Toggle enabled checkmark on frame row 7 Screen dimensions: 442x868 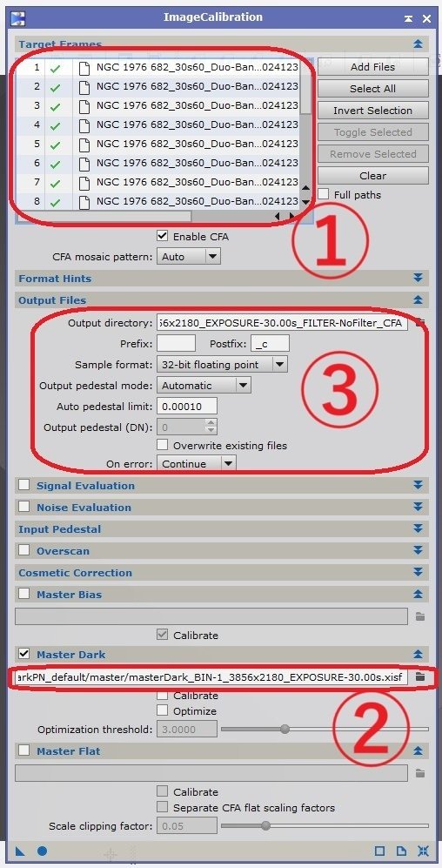tap(55, 183)
